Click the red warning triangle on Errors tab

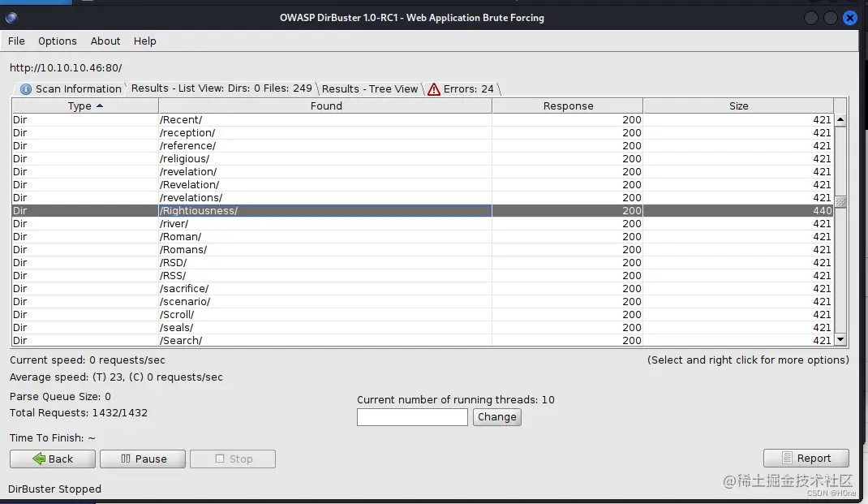coord(434,89)
